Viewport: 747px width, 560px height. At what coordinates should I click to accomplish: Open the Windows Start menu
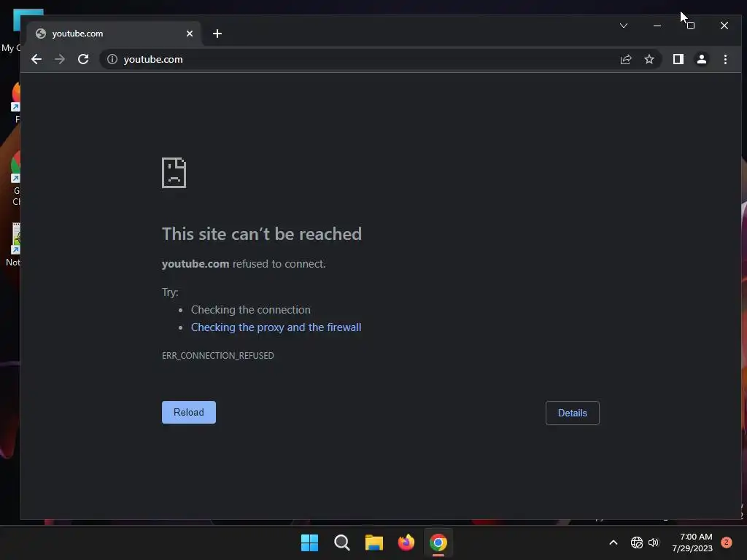point(309,542)
